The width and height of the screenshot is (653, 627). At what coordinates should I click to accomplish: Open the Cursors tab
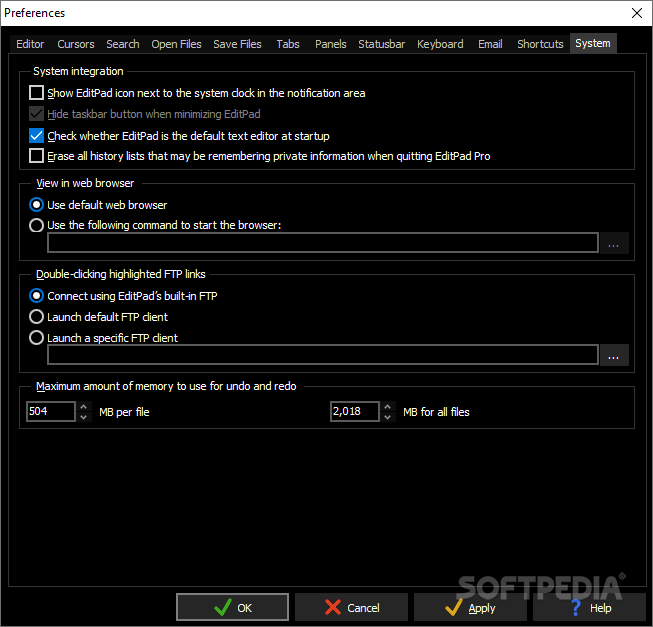click(x=76, y=44)
